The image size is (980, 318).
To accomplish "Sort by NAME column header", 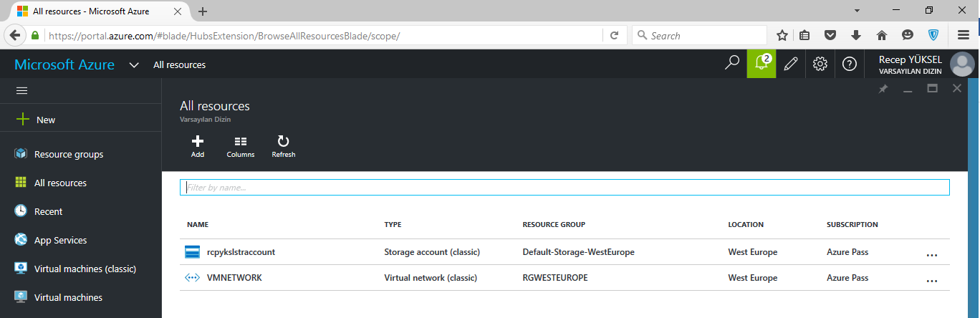I will coord(197,224).
